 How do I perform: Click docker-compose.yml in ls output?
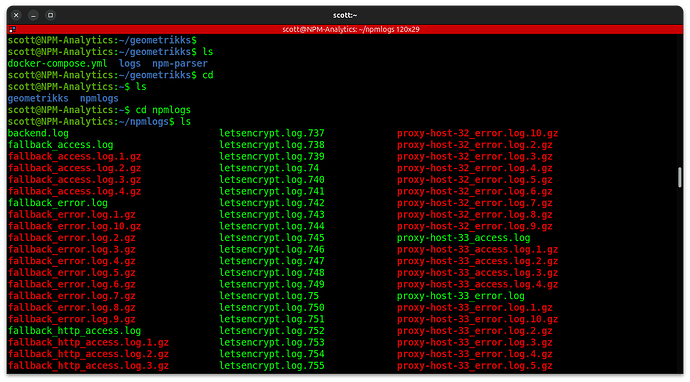point(58,63)
